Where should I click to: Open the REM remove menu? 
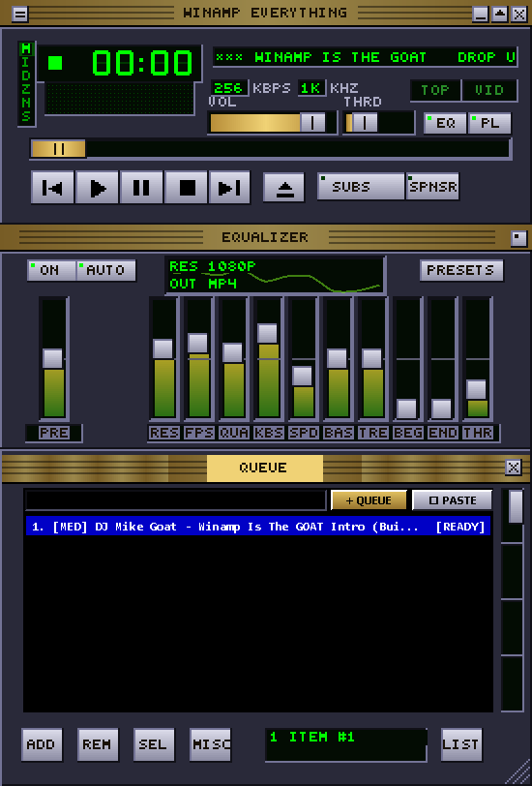click(98, 744)
